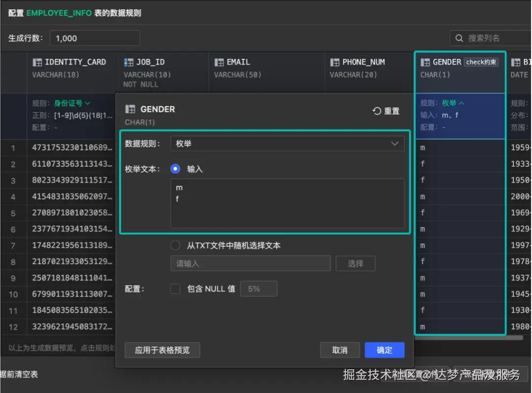Click the EMPLOYEE_INFO table name in title
Screen dimensions: 532x393
click(59, 13)
